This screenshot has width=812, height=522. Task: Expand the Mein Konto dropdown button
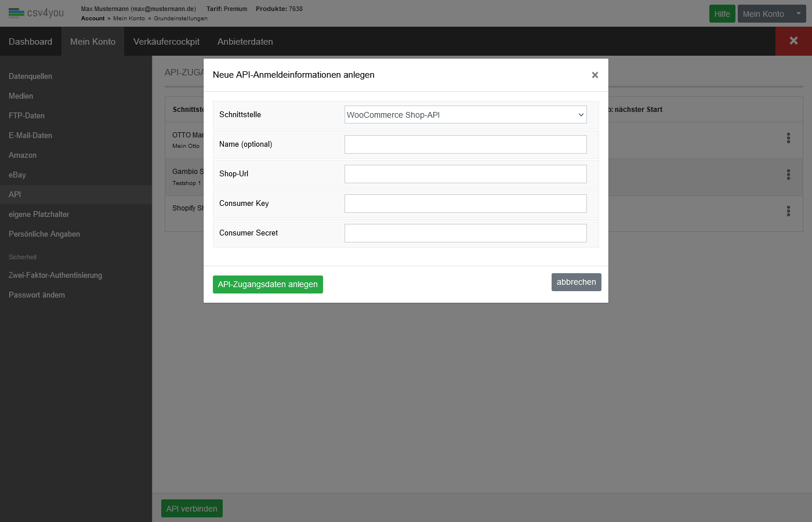(771, 14)
